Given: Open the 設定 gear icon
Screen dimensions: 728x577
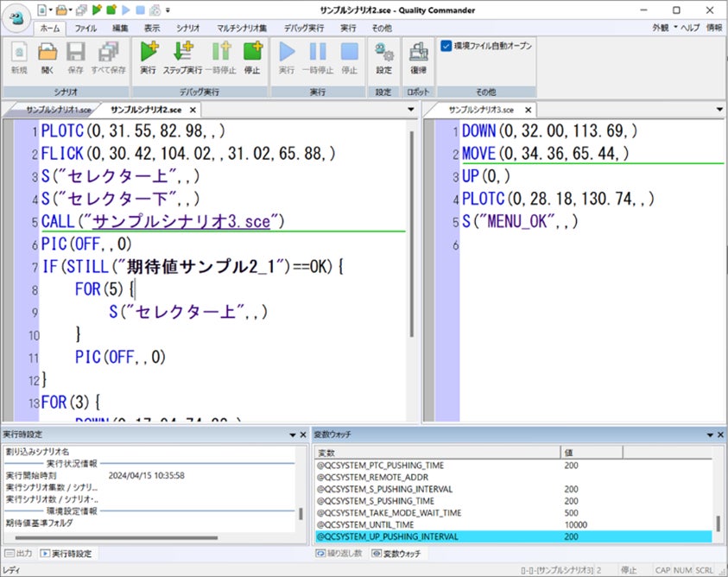Looking at the screenshot, I should tap(383, 55).
